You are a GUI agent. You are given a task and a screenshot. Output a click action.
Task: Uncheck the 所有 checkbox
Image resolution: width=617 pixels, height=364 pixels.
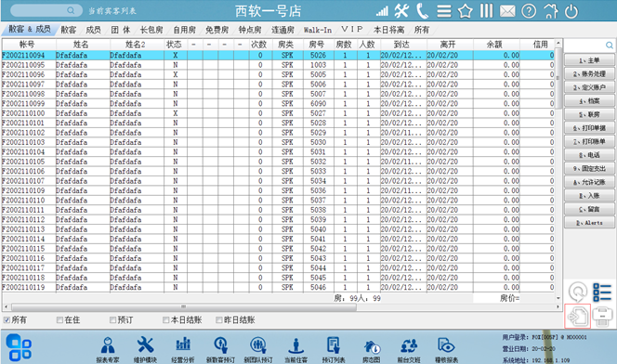pyautogui.click(x=7, y=320)
